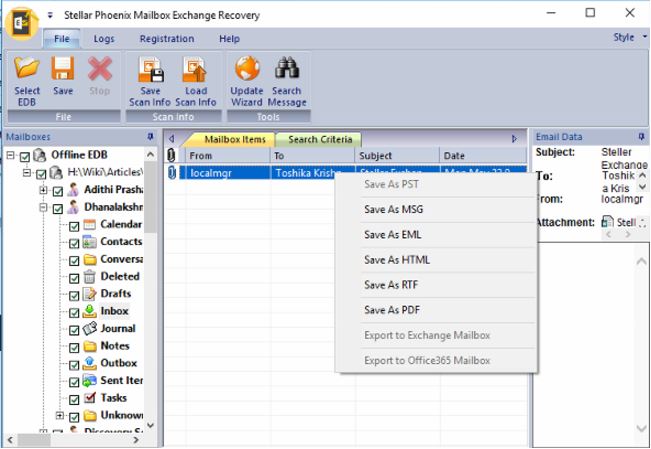Open Search Message binoculars icon
The height and width of the screenshot is (449, 651).
coord(287,68)
